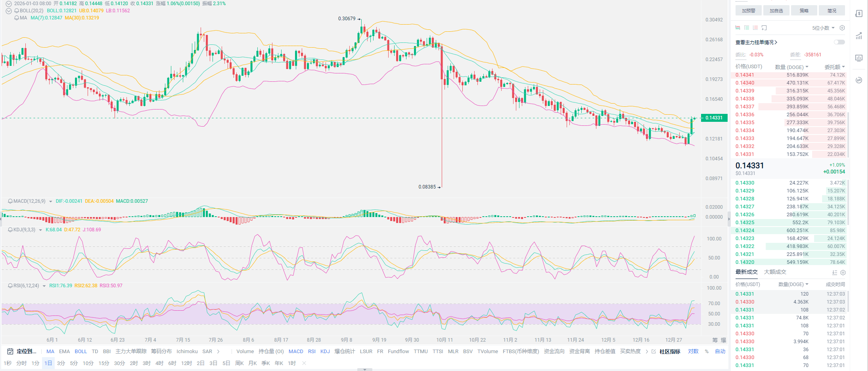The width and height of the screenshot is (868, 371).
Task: Toggle 对数 logarithmic scale
Action: 693,352
